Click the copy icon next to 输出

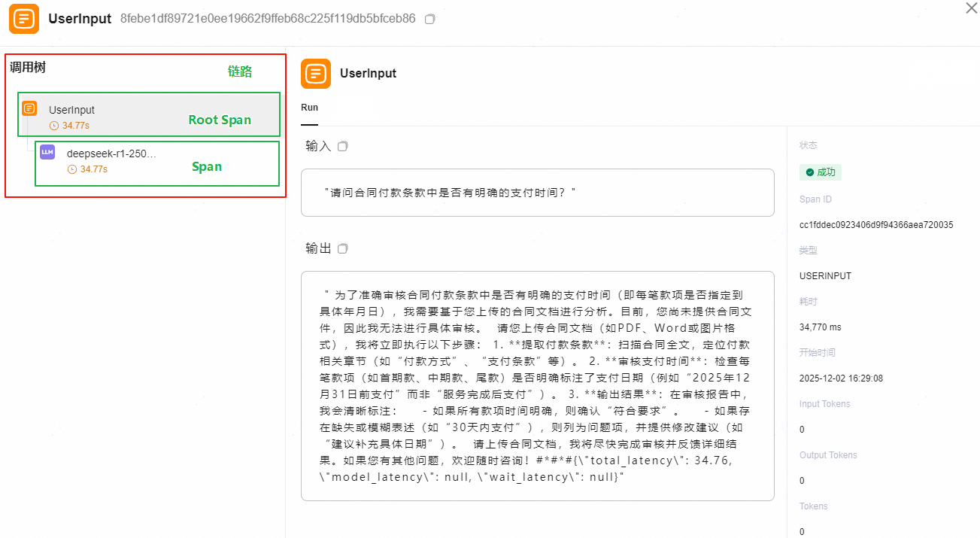pyautogui.click(x=343, y=248)
